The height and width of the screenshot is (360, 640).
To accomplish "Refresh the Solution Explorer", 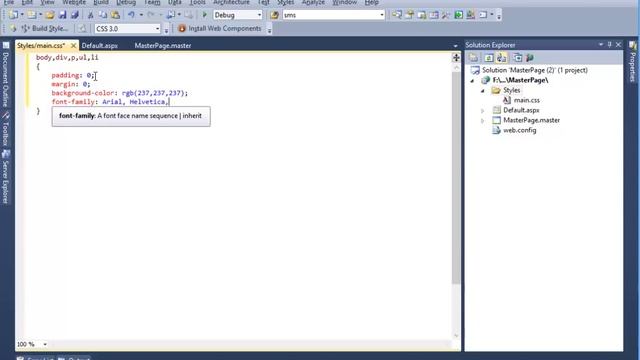I will click(x=489, y=58).
